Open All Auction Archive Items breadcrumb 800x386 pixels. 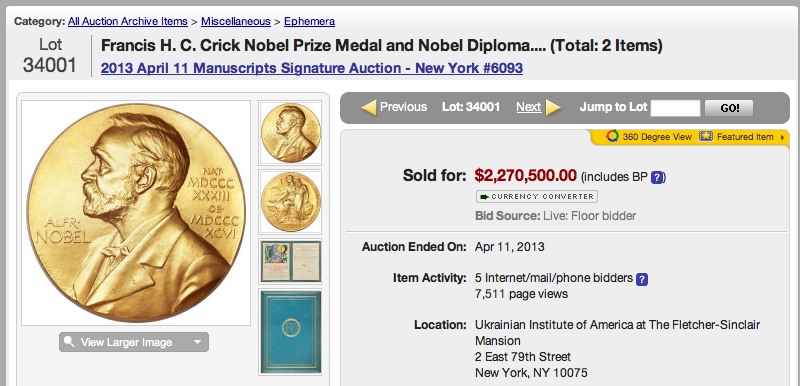tap(128, 21)
